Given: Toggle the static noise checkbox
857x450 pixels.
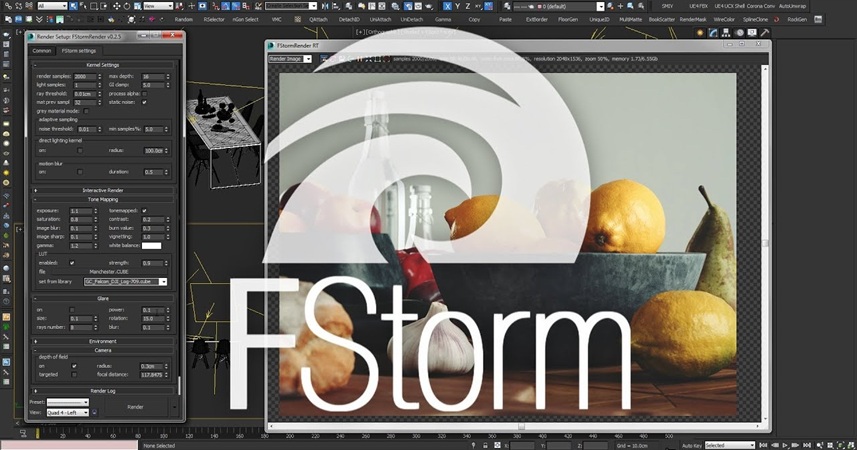Looking at the screenshot, I should coord(144,102).
